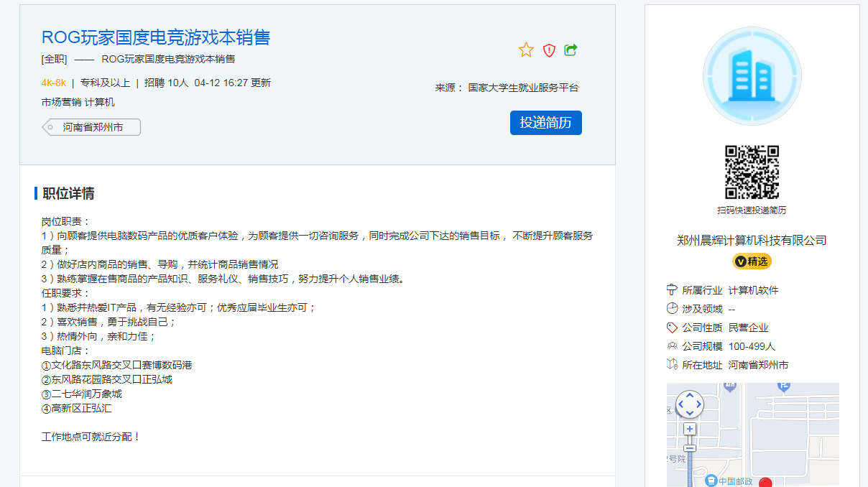Report this job via red shield icon
The height and width of the screenshot is (487, 868).
[549, 50]
